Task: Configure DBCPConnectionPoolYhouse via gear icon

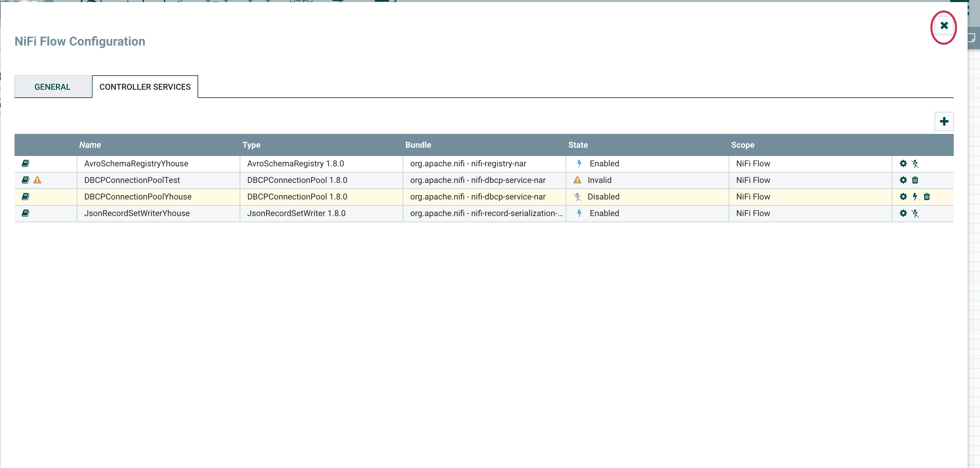Action: click(x=903, y=196)
